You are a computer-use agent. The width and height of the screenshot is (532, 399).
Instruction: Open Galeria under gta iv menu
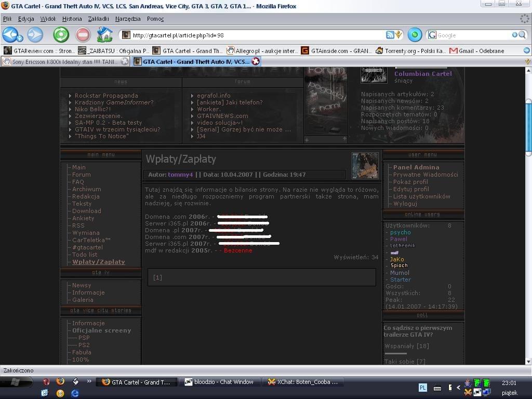point(83,300)
